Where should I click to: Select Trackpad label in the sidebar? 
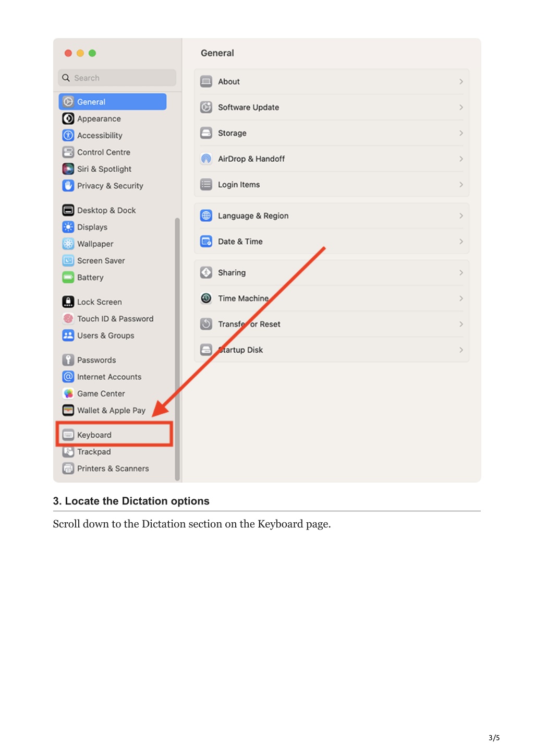tap(94, 452)
